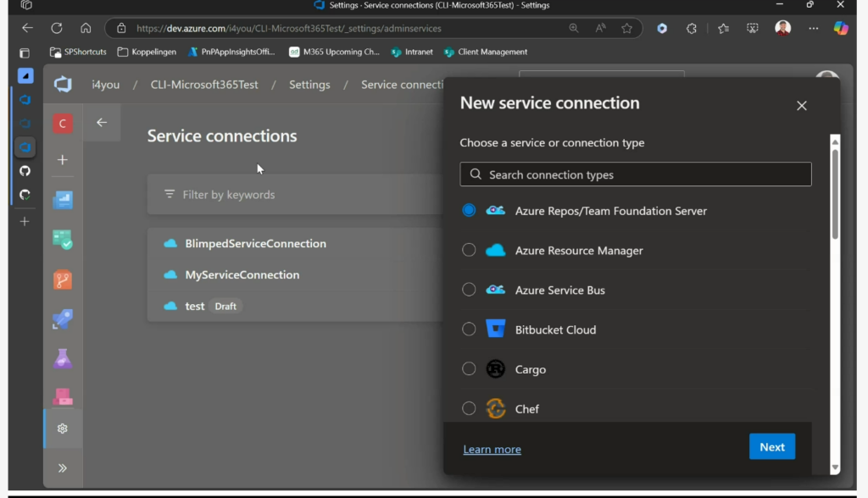This screenshot has width=868, height=498.
Task: Open browser Settings and more menu
Action: [813, 28]
